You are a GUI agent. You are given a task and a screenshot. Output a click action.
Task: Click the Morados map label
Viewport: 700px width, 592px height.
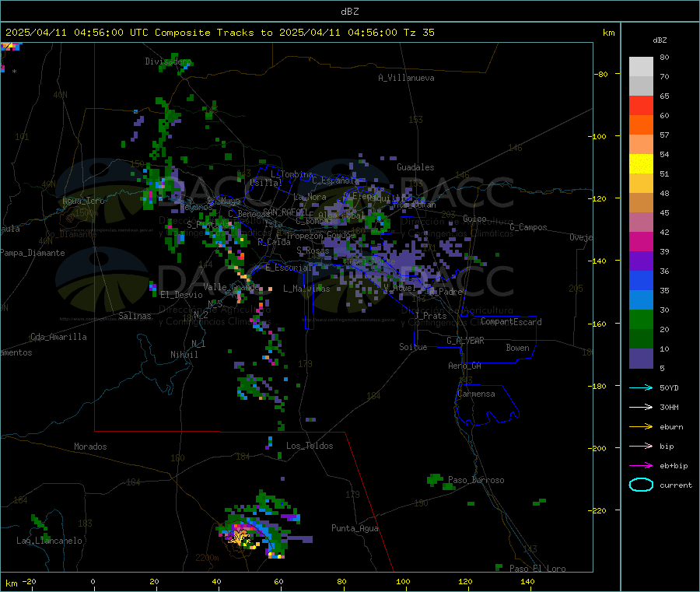click(x=90, y=447)
